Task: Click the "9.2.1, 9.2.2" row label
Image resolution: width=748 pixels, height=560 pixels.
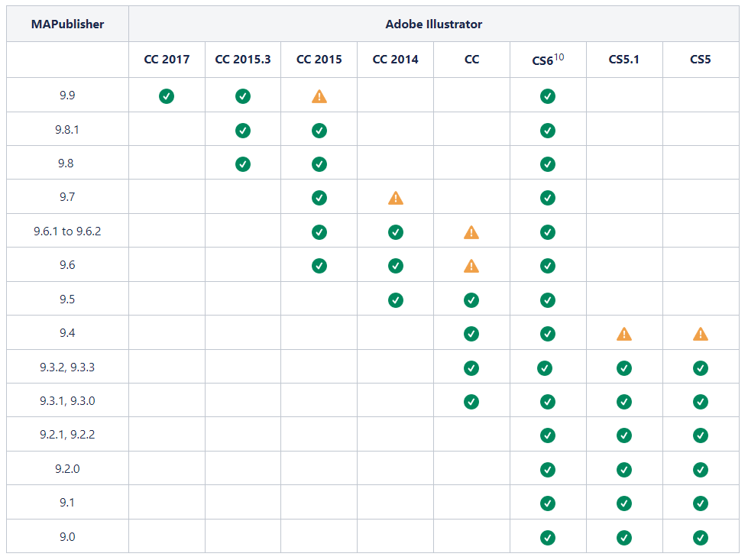Action: (x=67, y=435)
